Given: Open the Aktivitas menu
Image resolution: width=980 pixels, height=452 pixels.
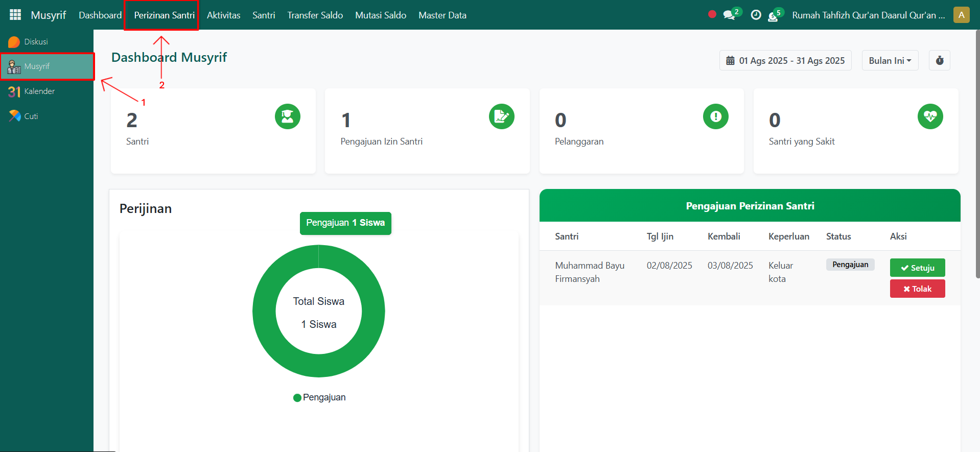Looking at the screenshot, I should (x=223, y=15).
